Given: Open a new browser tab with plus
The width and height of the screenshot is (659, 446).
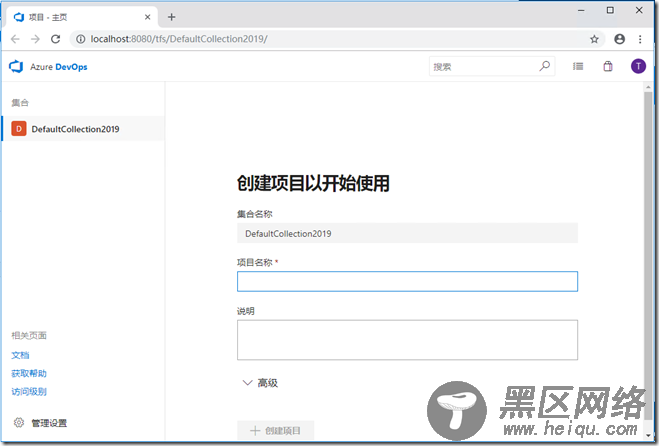Looking at the screenshot, I should pyautogui.click(x=171, y=17).
